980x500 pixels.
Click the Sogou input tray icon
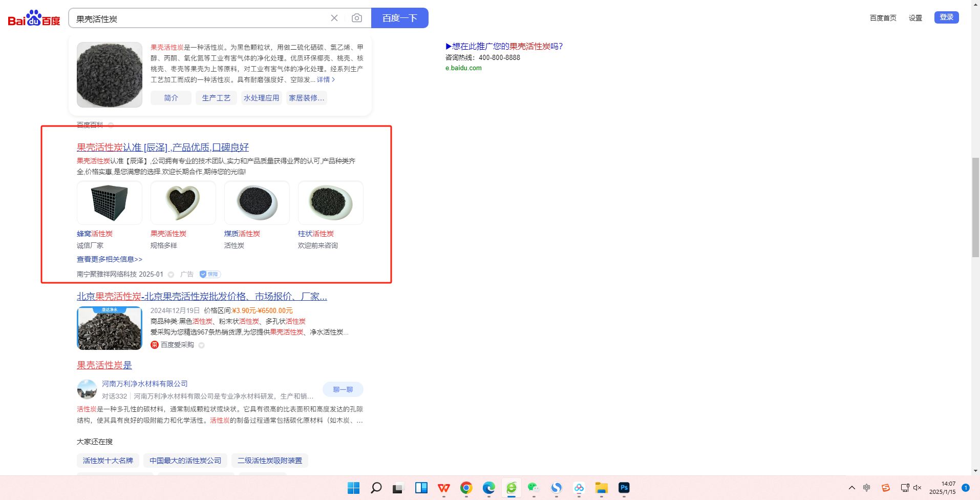[886, 488]
